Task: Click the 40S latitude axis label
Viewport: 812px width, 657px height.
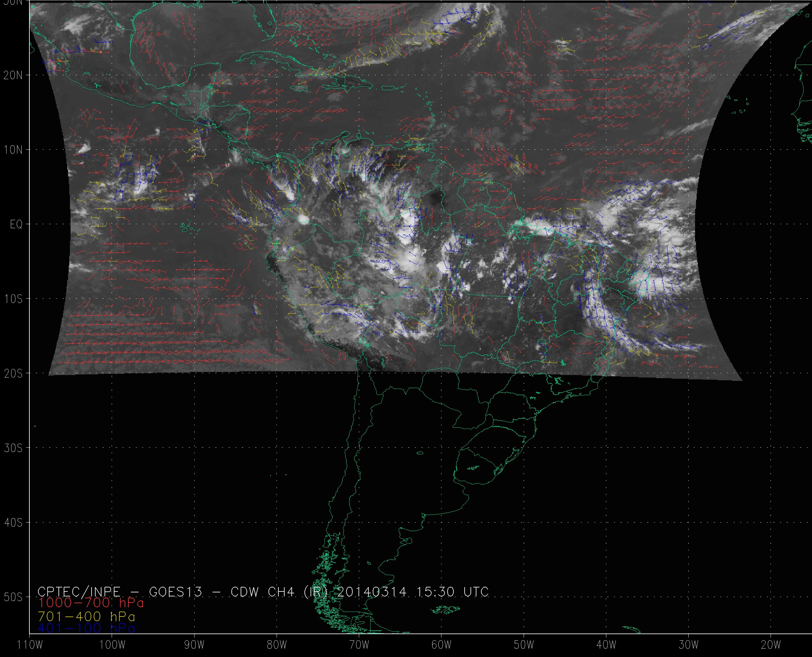Action: point(13,523)
